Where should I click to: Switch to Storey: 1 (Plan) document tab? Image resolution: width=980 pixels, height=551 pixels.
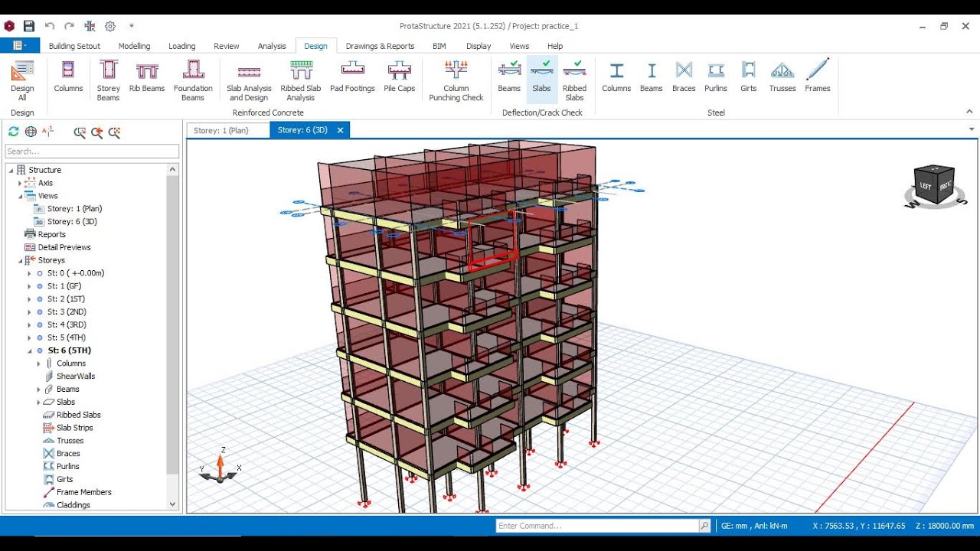click(227, 130)
